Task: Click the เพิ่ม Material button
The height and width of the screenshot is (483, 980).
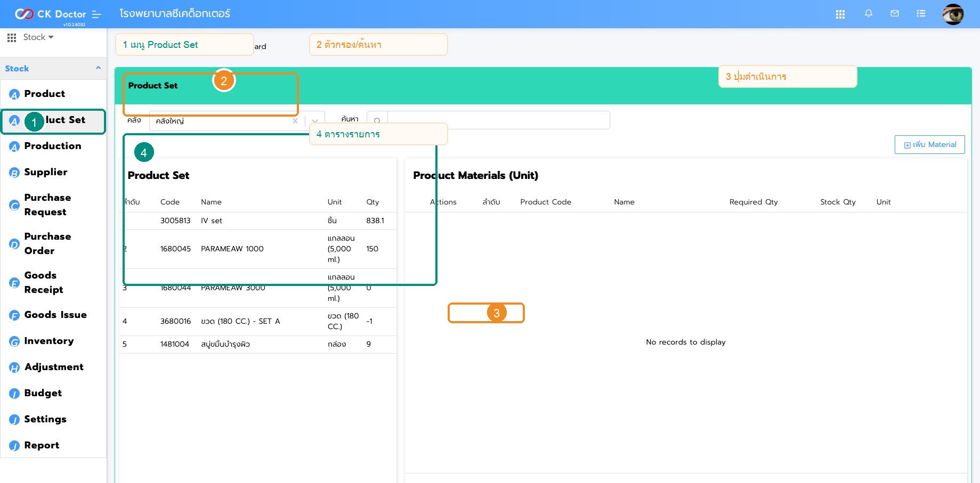Action: (x=930, y=145)
